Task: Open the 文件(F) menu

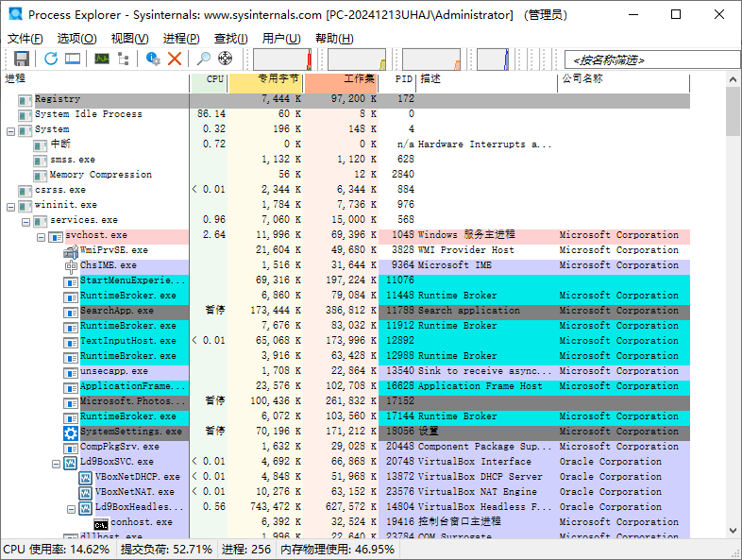Action: click(x=25, y=39)
